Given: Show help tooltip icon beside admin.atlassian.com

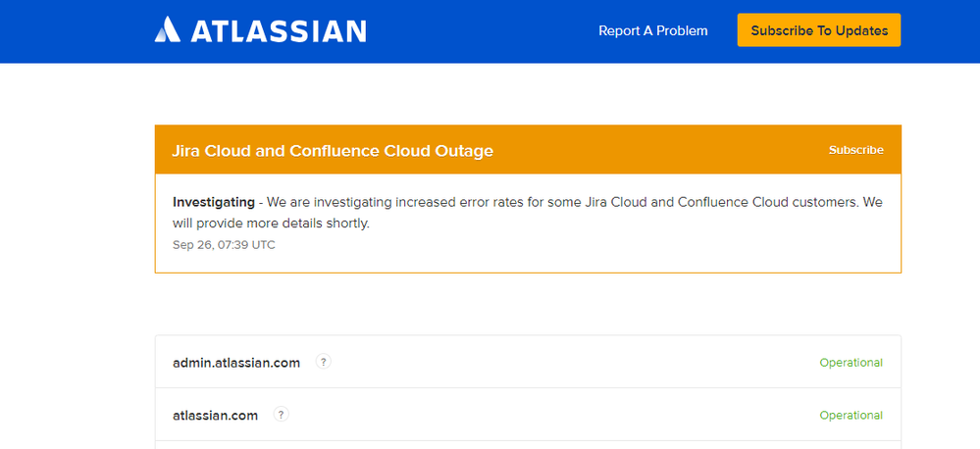Looking at the screenshot, I should point(323,362).
